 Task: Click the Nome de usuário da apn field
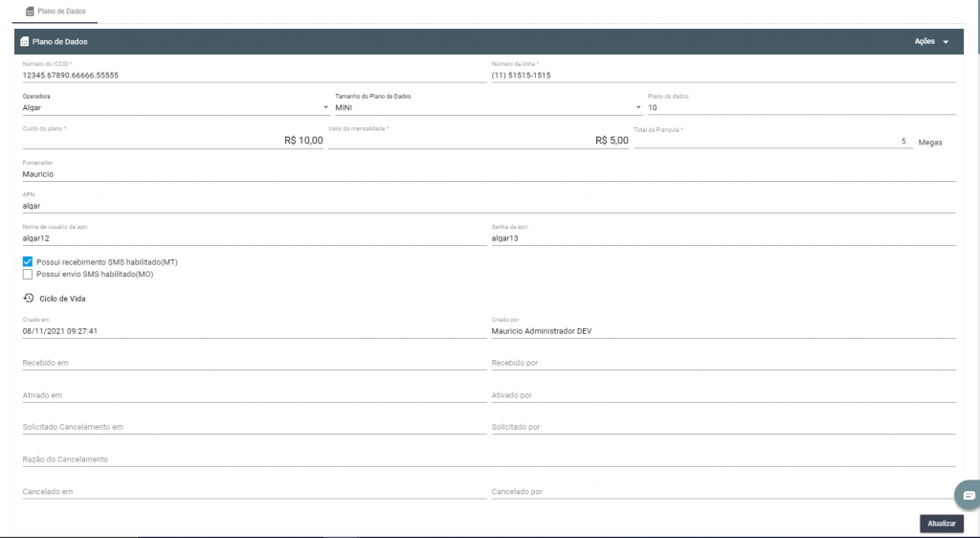(x=255, y=238)
